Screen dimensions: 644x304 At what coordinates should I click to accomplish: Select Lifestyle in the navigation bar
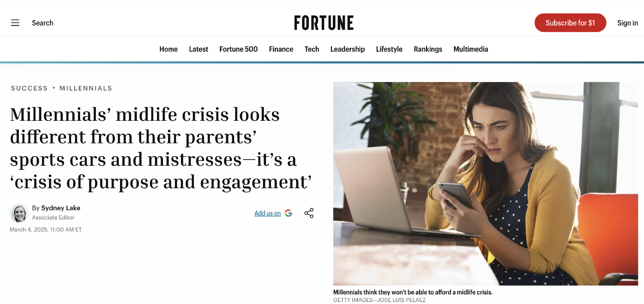389,49
